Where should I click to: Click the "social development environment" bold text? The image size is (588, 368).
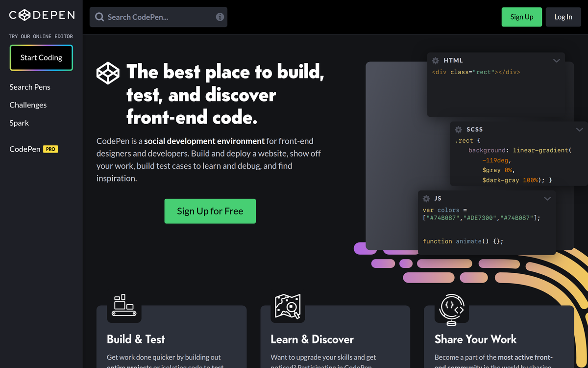[204, 141]
